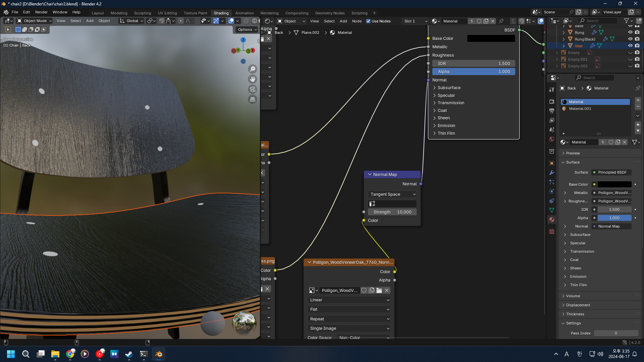Viewport: 644px width, 362px height.
Task: Open Linear interpolation dropdown
Action: tap(349, 300)
